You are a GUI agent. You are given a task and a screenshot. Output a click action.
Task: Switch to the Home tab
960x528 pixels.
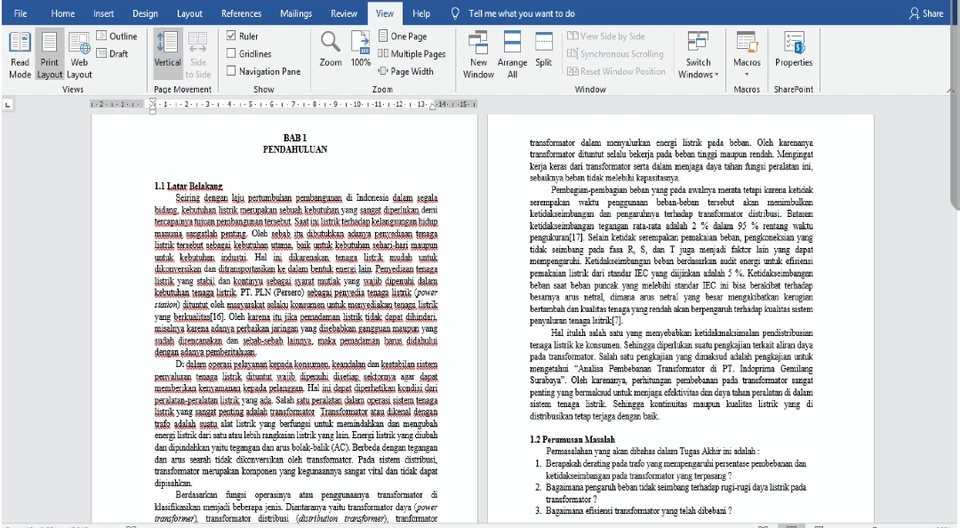click(x=62, y=13)
